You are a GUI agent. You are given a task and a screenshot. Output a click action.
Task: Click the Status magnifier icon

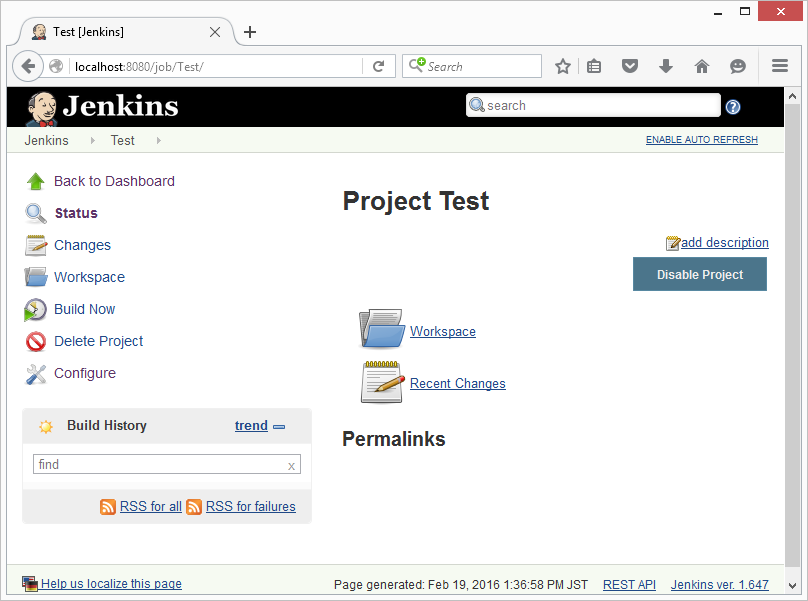[36, 213]
